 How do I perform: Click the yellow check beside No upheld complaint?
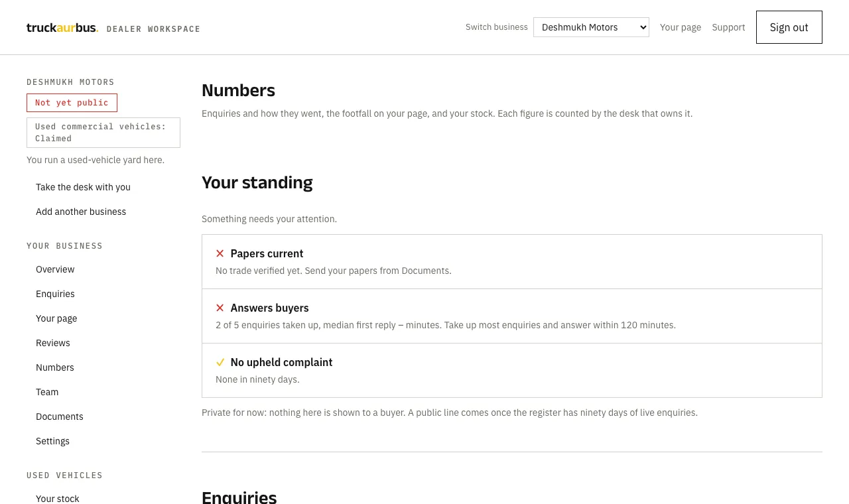click(x=220, y=362)
